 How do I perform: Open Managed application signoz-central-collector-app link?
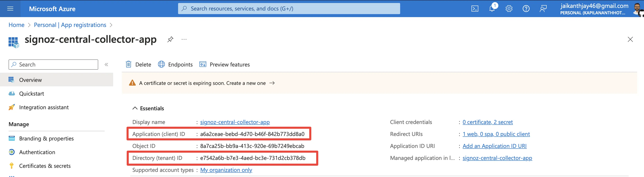[x=497, y=158]
